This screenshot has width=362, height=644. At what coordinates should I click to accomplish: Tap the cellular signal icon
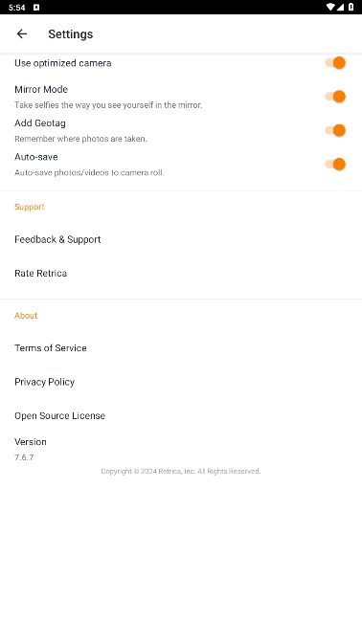pos(341,7)
